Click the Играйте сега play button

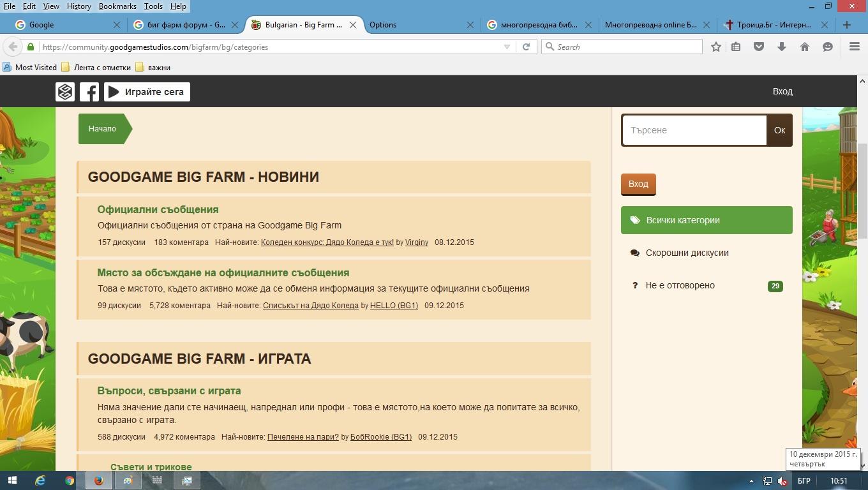(x=147, y=92)
